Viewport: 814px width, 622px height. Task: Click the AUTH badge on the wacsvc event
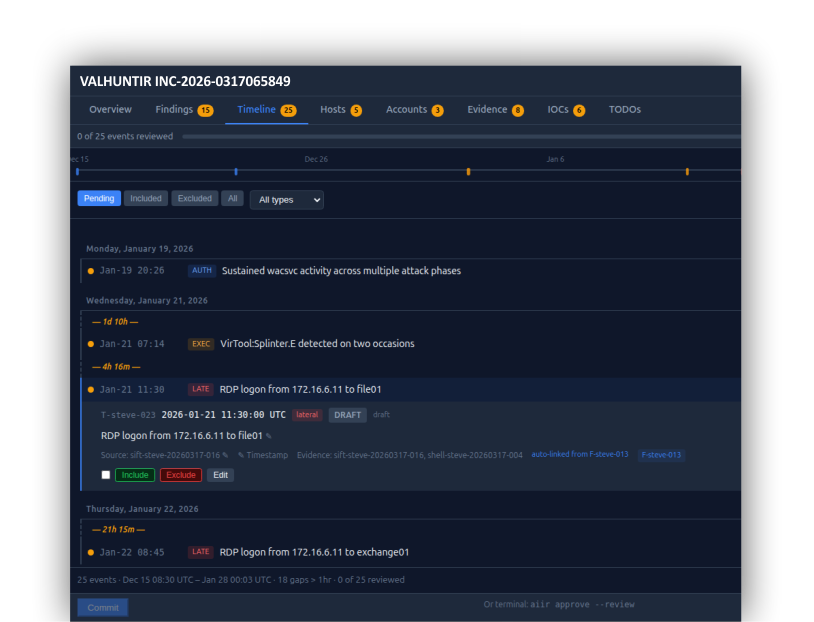tap(201, 270)
